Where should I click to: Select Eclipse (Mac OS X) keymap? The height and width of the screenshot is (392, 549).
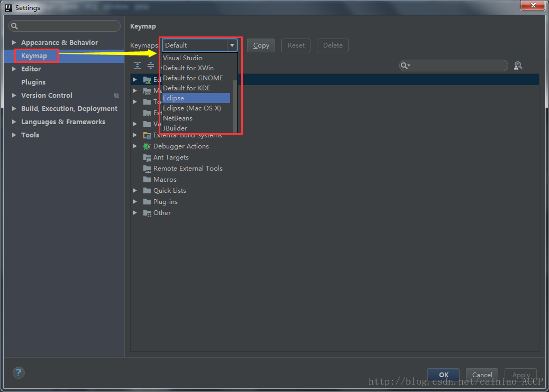click(x=196, y=108)
